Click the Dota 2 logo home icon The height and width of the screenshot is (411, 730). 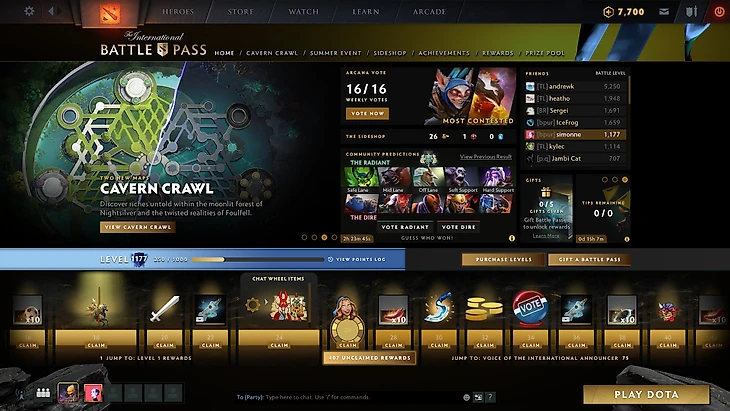(x=110, y=13)
